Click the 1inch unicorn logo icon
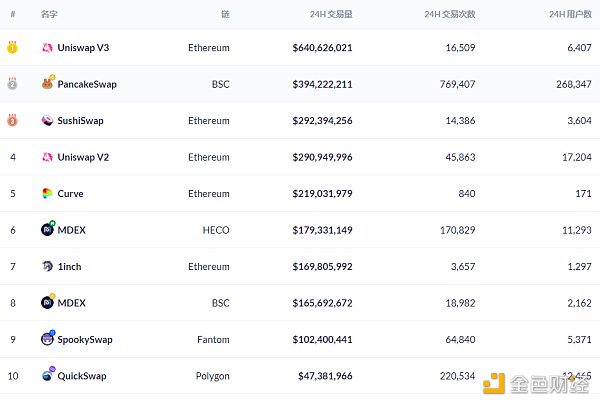This screenshot has width=600, height=405. tap(47, 266)
